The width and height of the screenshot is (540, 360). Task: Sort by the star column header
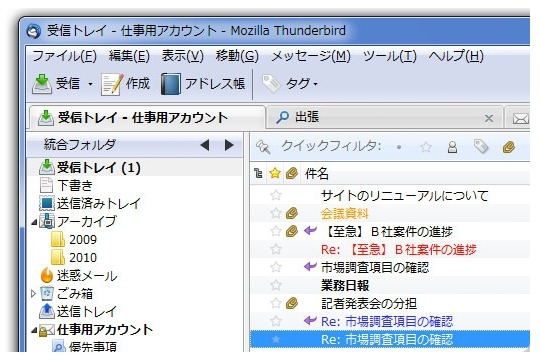[275, 173]
